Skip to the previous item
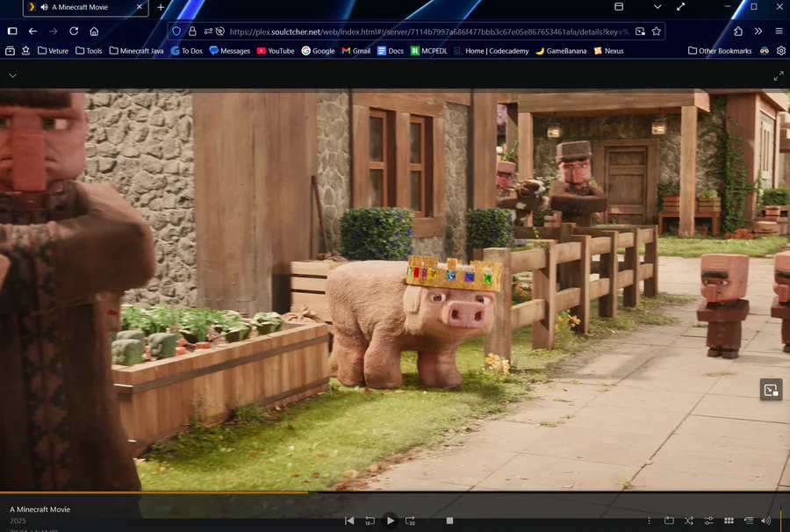This screenshot has height=532, width=790. 349,521
